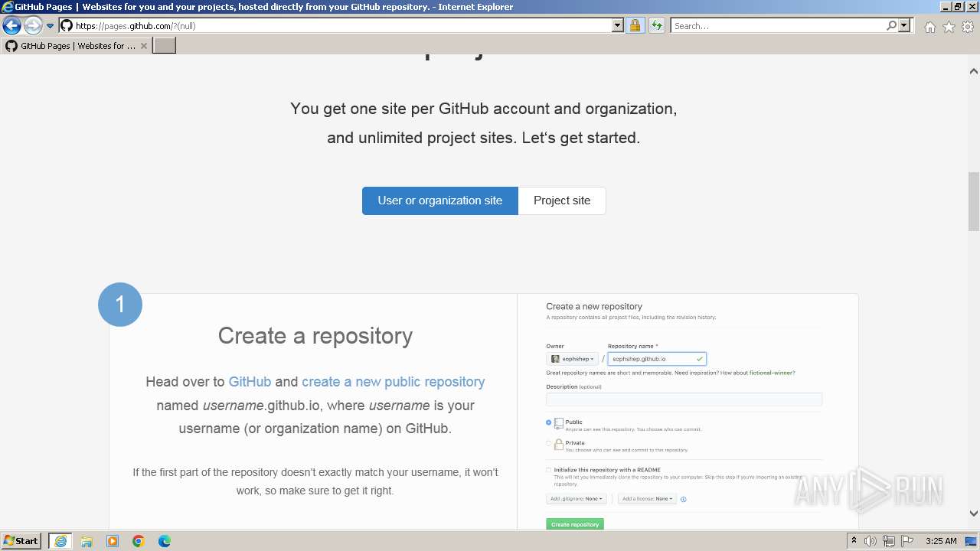Click the magnifier search icon
Viewport: 980px width, 551px height.
coord(891,26)
